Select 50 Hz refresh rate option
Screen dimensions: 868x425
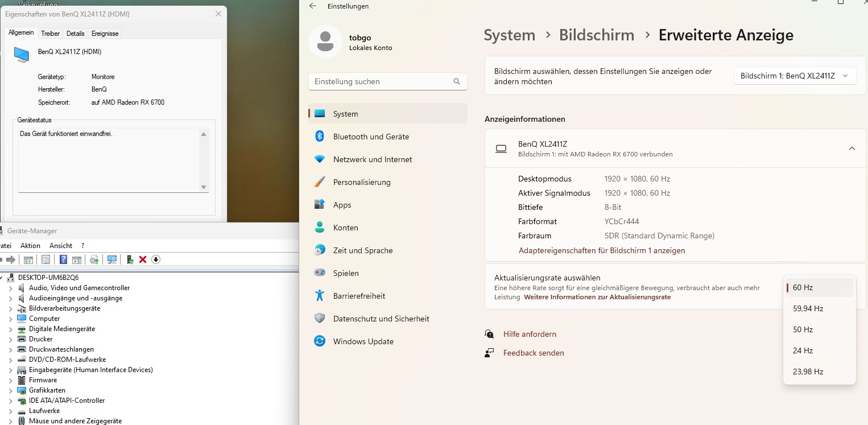[x=819, y=329]
